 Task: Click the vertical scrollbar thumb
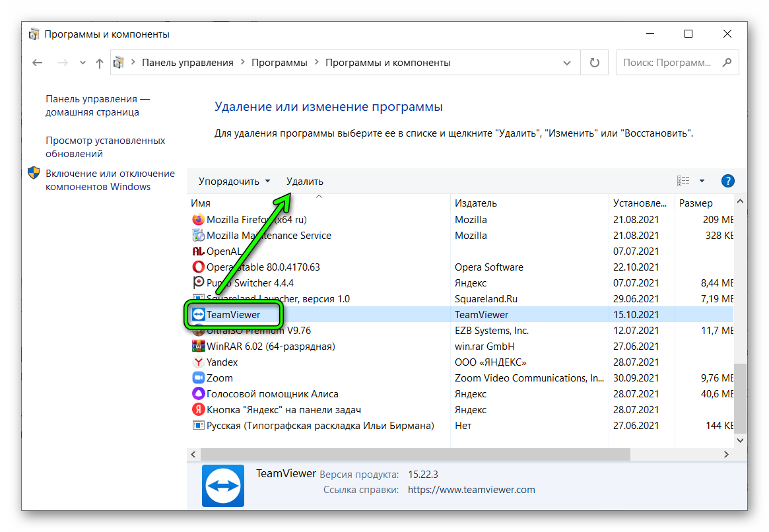(x=740, y=398)
